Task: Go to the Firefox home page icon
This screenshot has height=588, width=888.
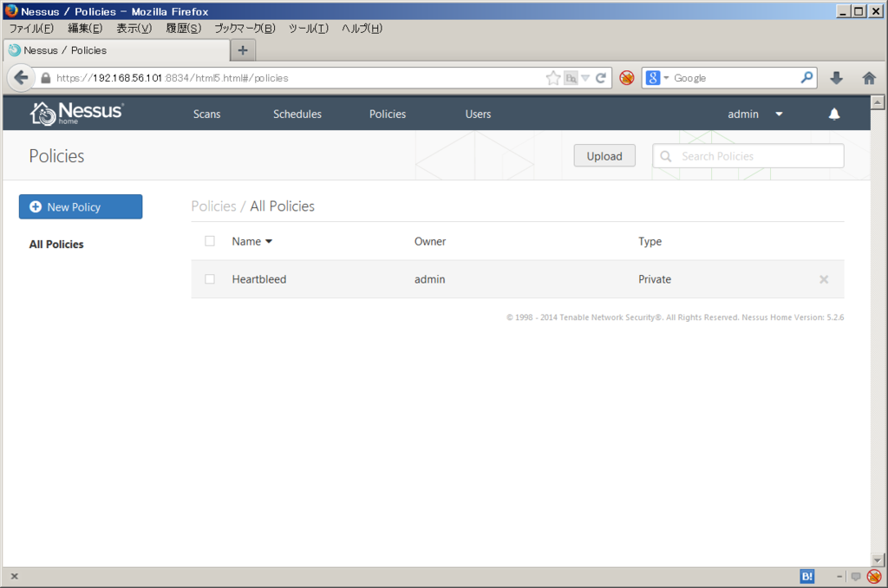Action: click(869, 78)
